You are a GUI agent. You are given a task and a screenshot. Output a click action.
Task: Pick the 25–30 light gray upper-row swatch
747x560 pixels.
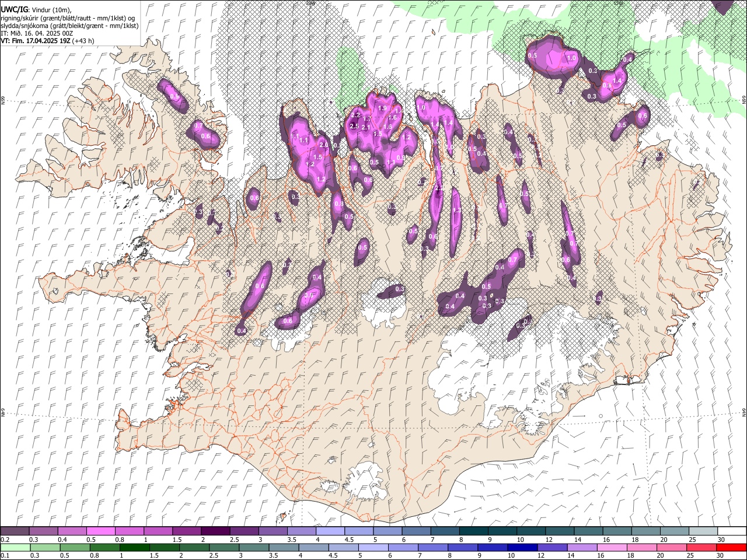[703, 531]
